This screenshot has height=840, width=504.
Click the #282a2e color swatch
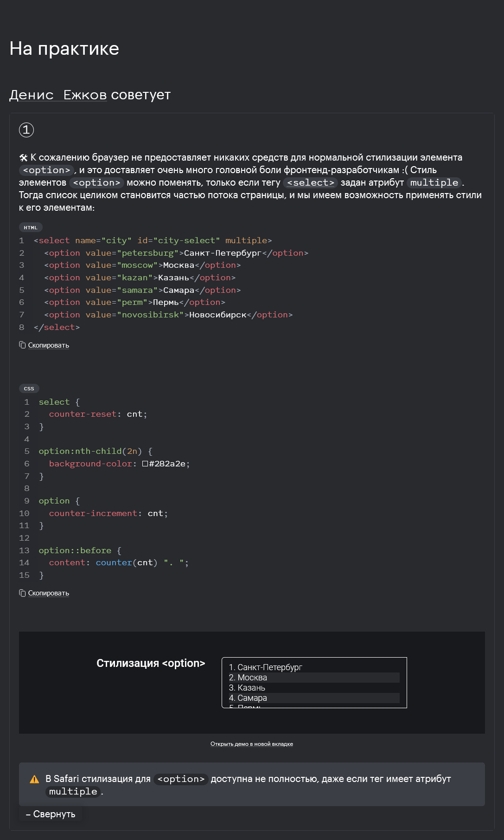145,464
